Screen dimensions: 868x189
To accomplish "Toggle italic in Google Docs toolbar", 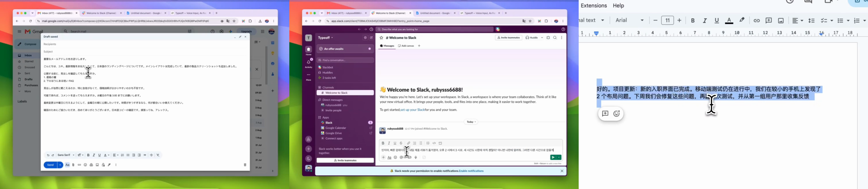I will point(705,21).
